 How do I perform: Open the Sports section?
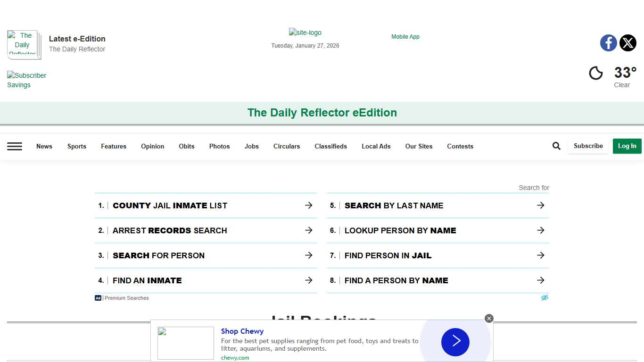point(76,146)
